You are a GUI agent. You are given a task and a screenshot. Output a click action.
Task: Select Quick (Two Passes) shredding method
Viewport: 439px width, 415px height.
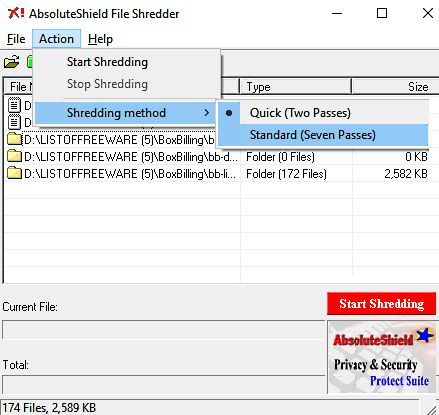(x=323, y=113)
